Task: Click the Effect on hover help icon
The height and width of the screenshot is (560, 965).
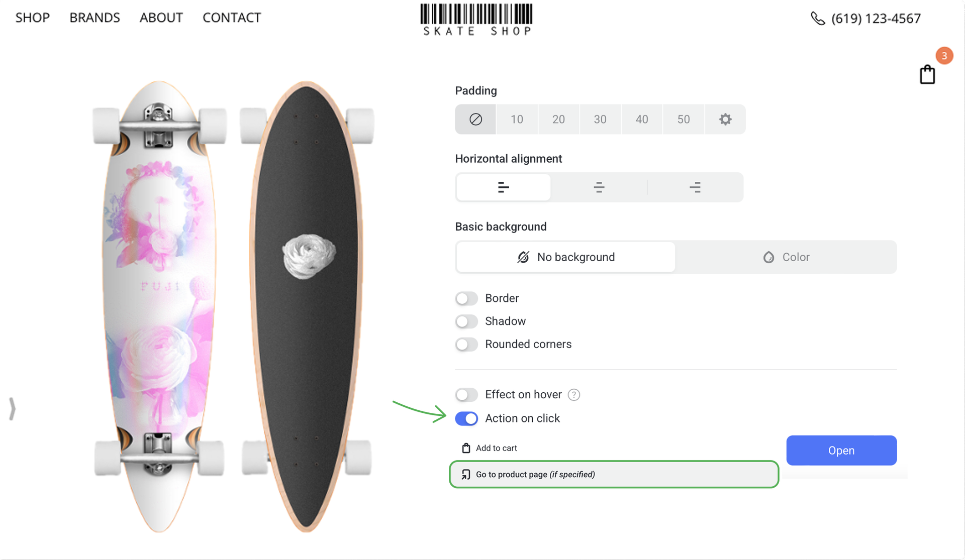Action: 573,395
